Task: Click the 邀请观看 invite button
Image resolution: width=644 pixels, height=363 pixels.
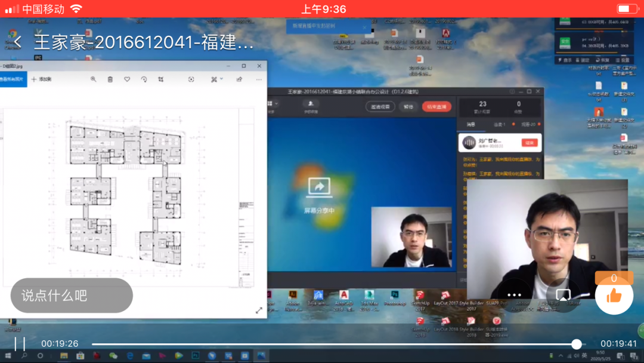Action: (x=380, y=107)
